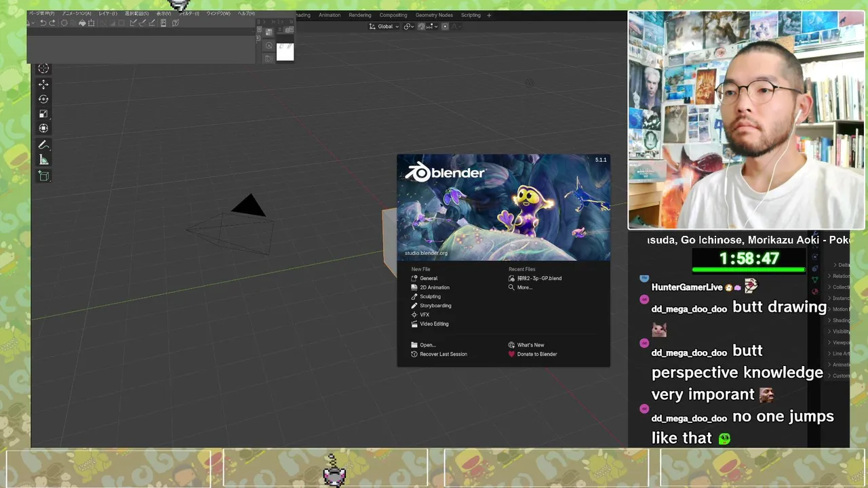Click the Open folder icon

pyautogui.click(x=414, y=345)
